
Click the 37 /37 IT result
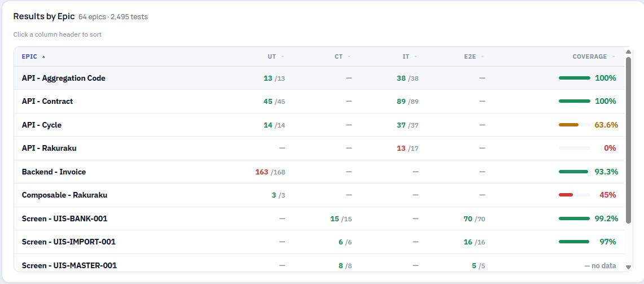[408, 125]
